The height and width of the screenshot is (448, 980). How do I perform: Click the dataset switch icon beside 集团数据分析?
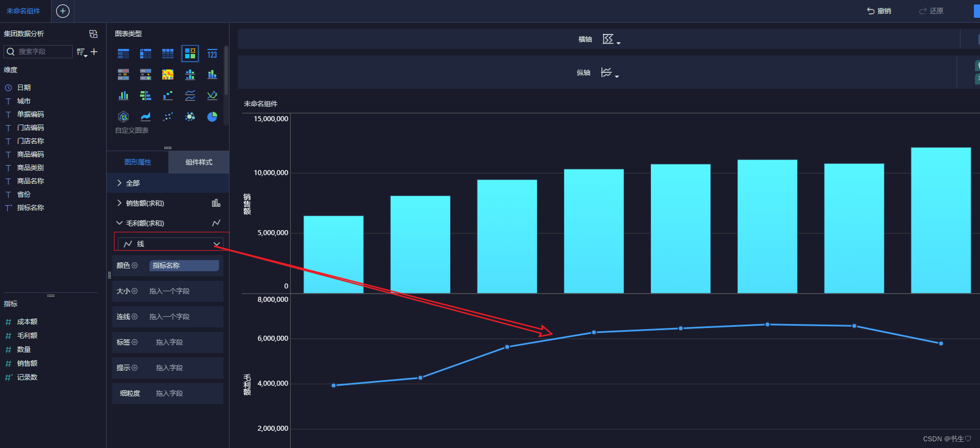click(93, 34)
